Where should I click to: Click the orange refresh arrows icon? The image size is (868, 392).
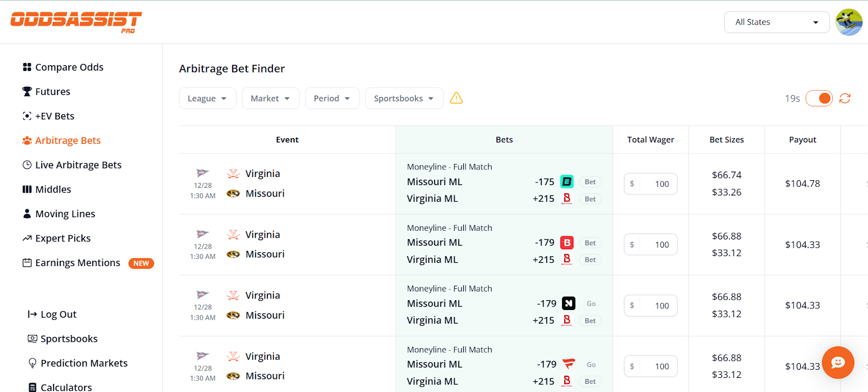point(845,98)
